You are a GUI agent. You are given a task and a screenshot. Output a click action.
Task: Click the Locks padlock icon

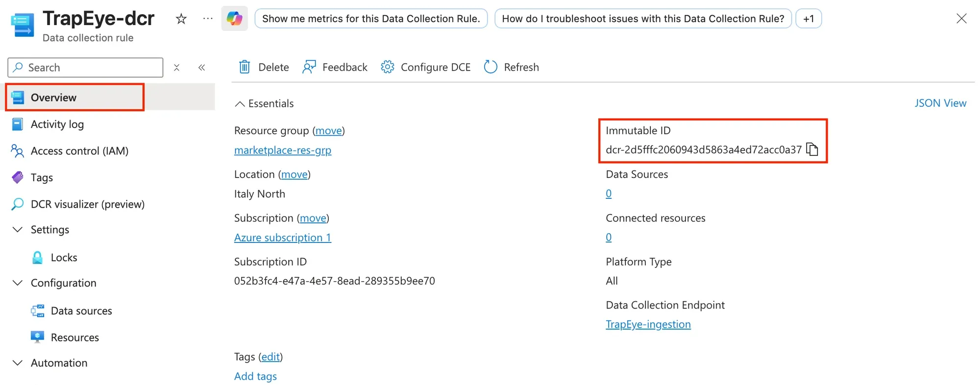point(37,258)
